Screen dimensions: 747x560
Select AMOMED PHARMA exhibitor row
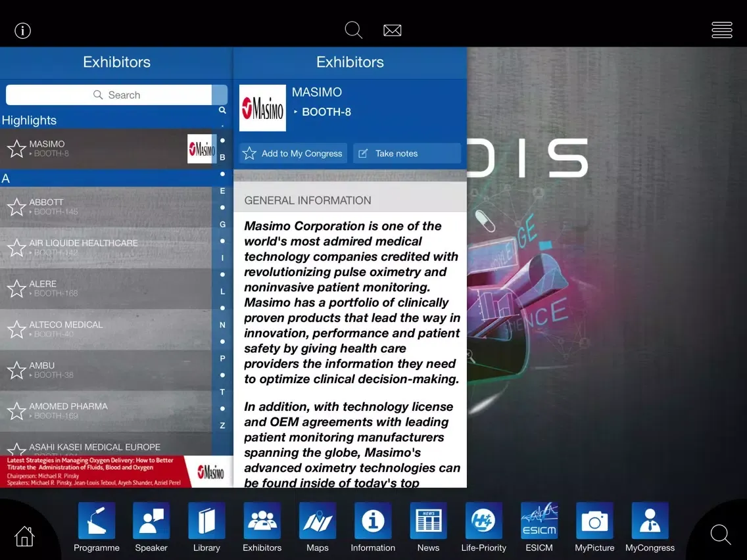[106, 411]
